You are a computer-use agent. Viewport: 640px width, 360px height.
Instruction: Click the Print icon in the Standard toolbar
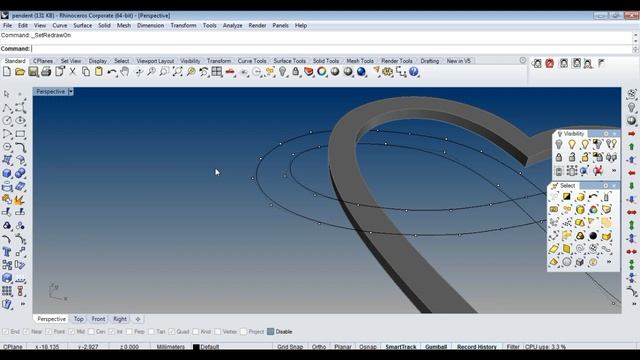point(46,72)
